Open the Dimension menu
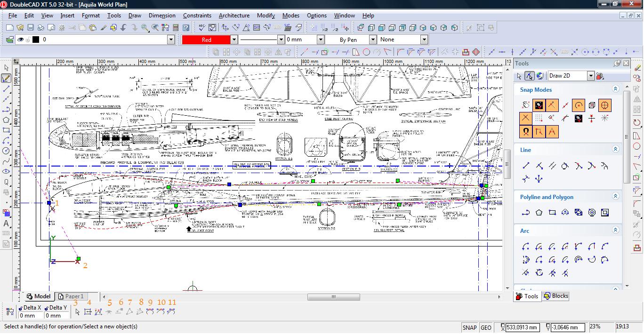The width and height of the screenshot is (644, 334). click(x=162, y=16)
